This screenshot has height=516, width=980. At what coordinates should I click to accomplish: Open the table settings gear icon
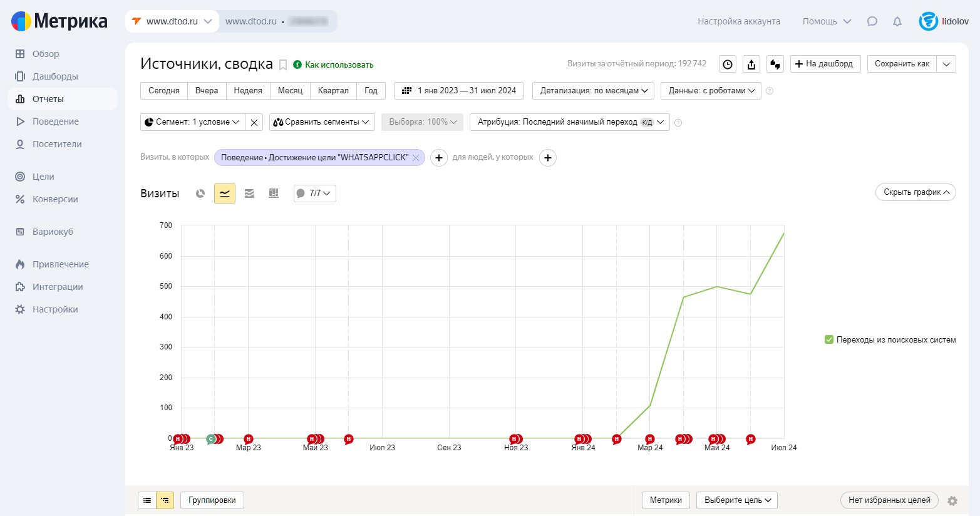click(x=952, y=500)
